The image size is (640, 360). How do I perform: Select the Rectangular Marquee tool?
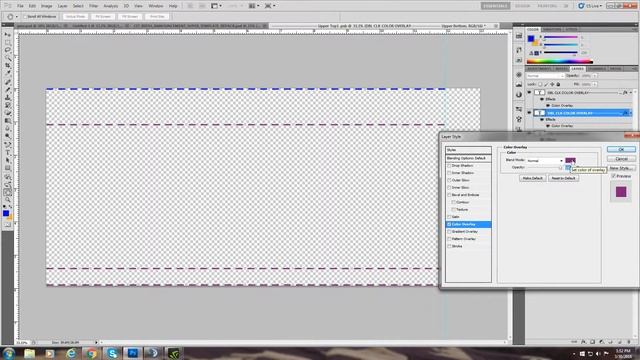[8, 42]
